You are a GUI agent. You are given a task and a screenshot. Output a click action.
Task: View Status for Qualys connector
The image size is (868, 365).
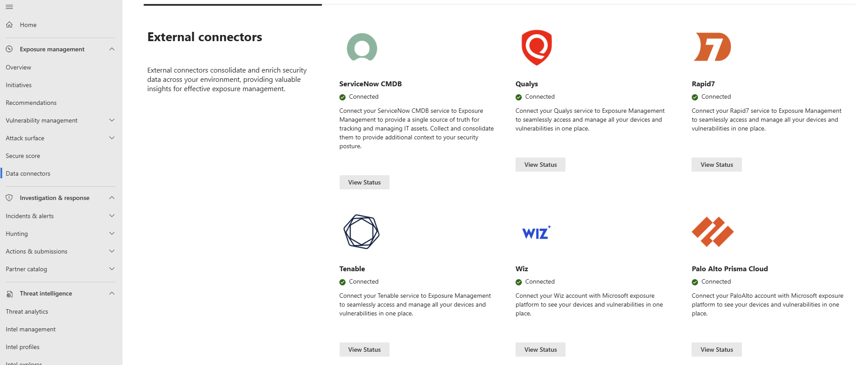pos(540,165)
